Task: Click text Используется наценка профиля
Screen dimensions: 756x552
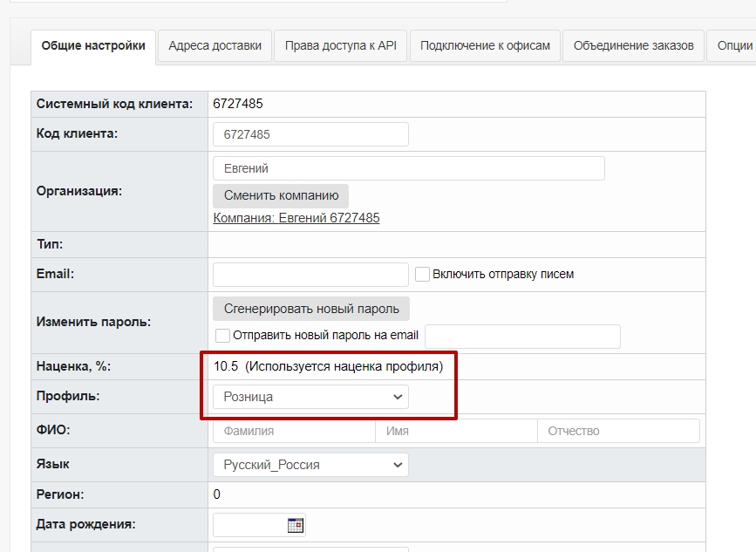Action: tap(344, 366)
